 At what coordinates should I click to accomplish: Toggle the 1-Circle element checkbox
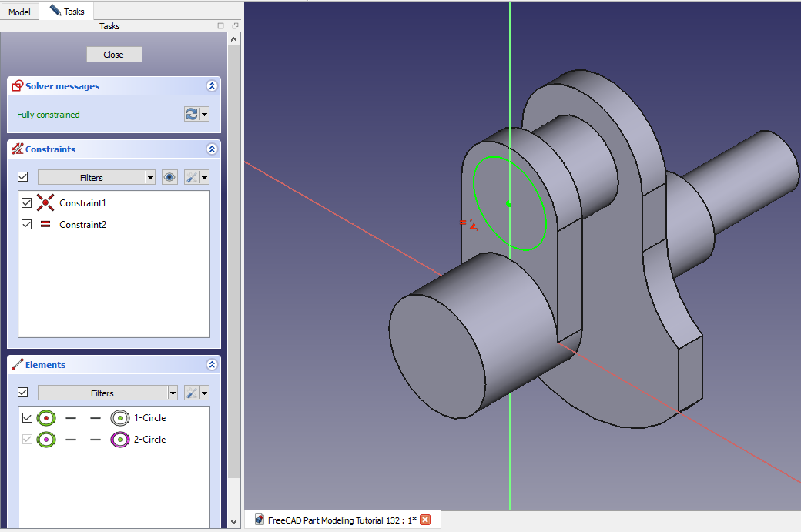(27, 418)
